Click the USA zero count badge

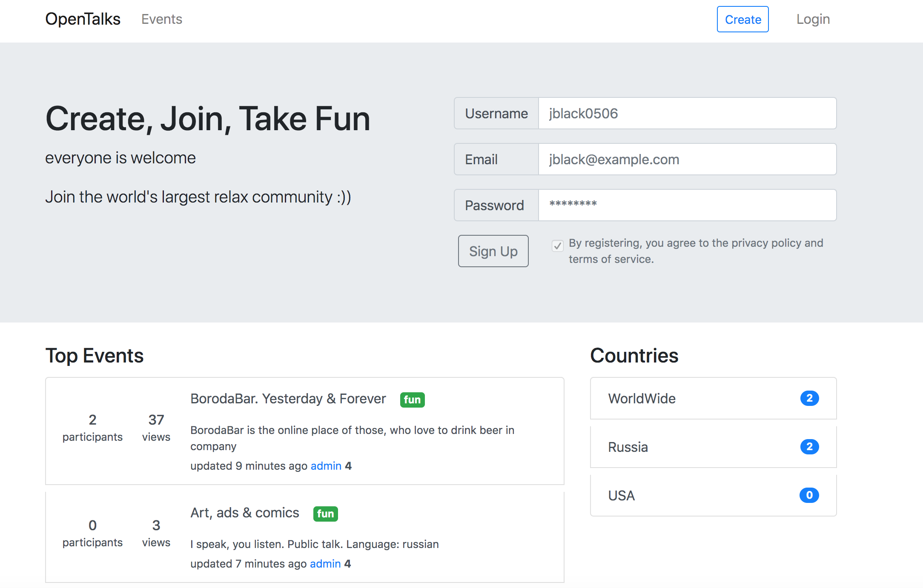tap(809, 495)
